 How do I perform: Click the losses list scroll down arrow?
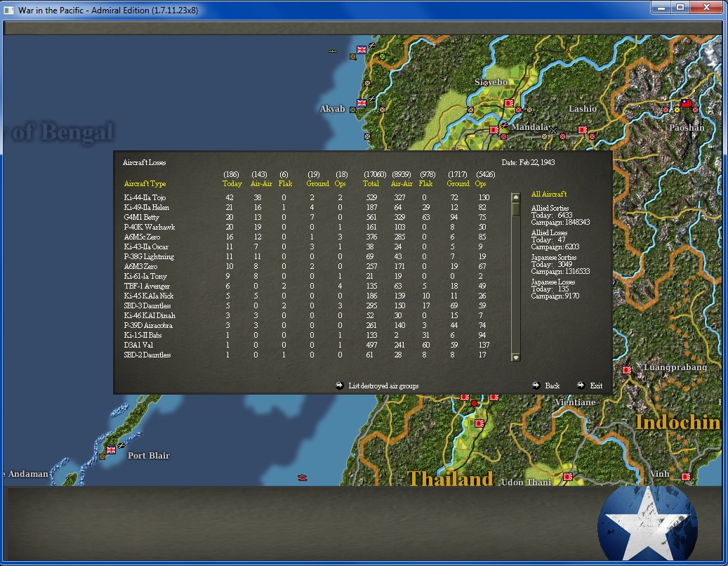515,357
